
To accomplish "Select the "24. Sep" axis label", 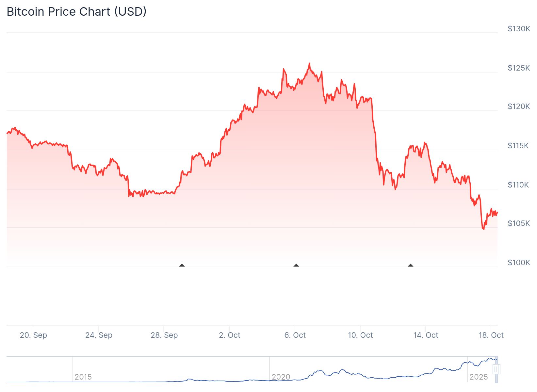I will tap(99, 335).
